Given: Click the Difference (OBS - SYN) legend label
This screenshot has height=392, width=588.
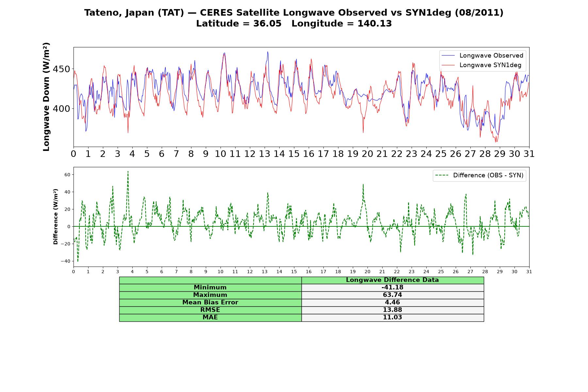Looking at the screenshot, I should coord(488,175).
